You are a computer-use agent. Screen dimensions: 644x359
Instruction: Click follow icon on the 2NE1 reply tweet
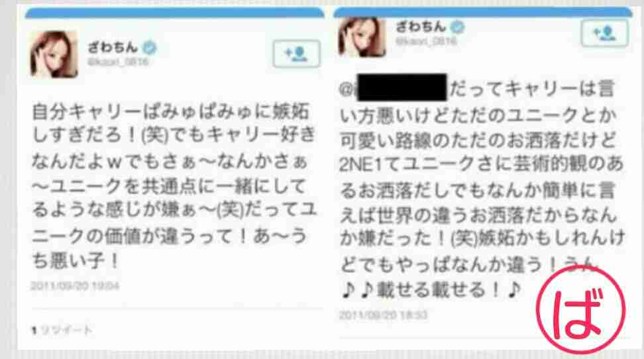coord(604,33)
